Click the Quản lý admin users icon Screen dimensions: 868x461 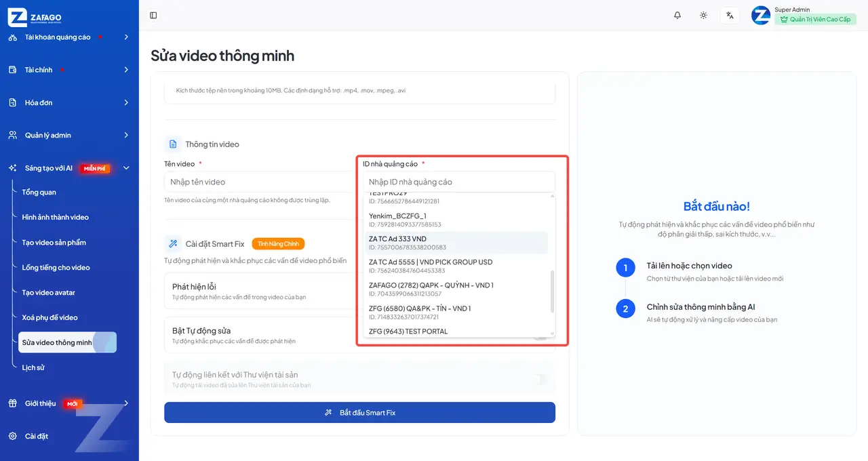[x=12, y=135]
